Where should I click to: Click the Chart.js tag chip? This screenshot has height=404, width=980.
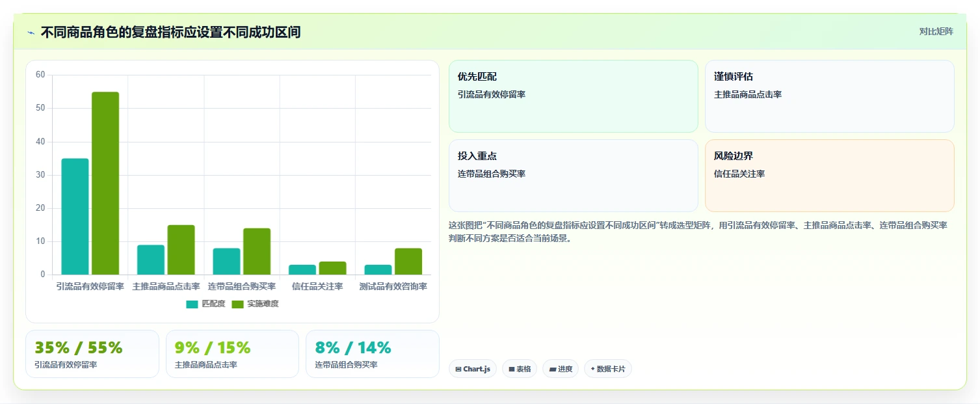[x=473, y=369]
